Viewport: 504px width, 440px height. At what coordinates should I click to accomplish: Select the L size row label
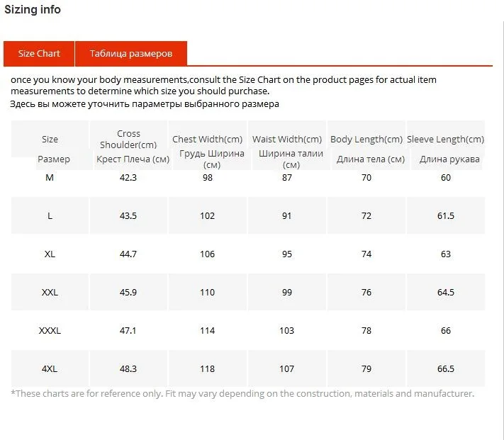pyautogui.click(x=50, y=216)
